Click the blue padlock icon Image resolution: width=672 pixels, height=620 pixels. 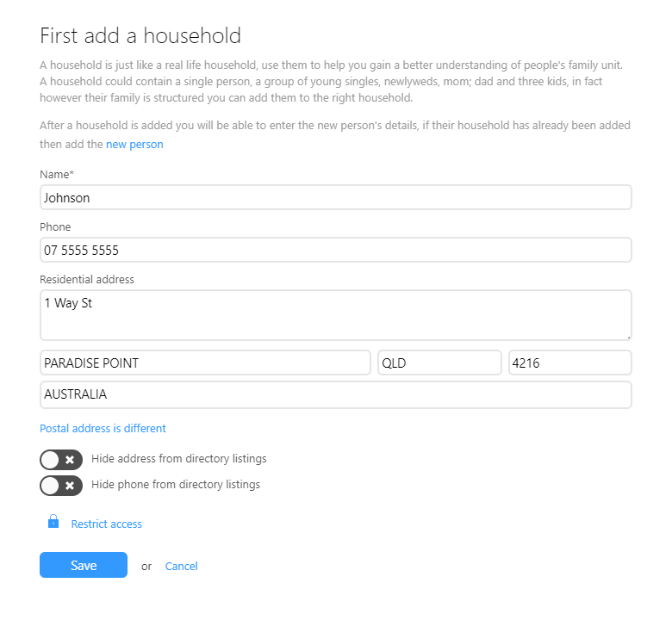tap(53, 522)
